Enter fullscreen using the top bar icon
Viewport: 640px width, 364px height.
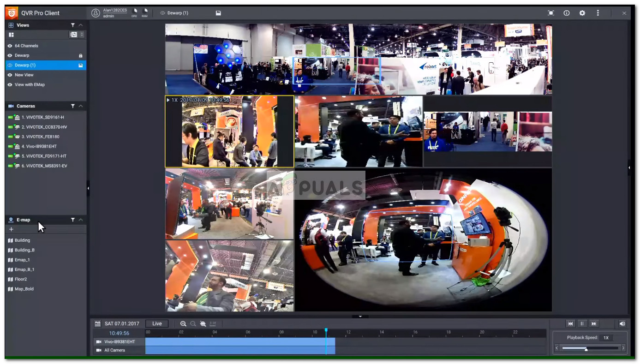click(550, 13)
